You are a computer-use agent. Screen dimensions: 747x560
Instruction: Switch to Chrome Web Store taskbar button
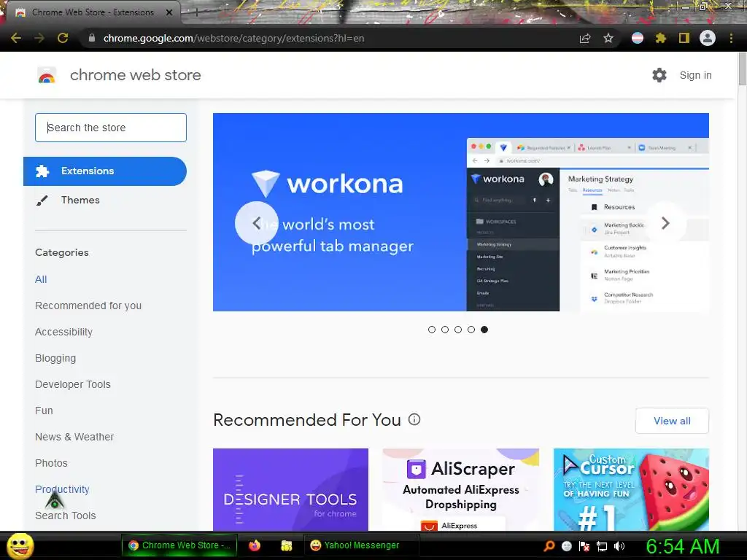point(179,545)
